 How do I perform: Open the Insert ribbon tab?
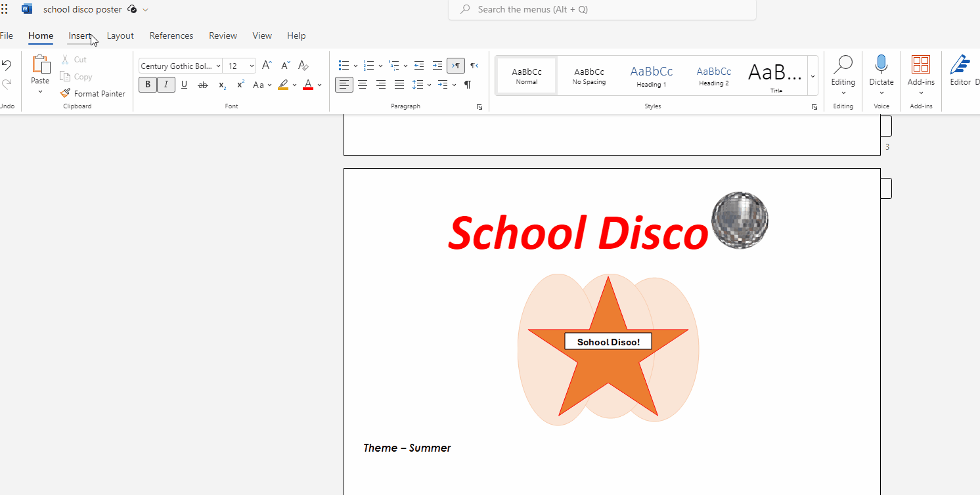pos(80,36)
